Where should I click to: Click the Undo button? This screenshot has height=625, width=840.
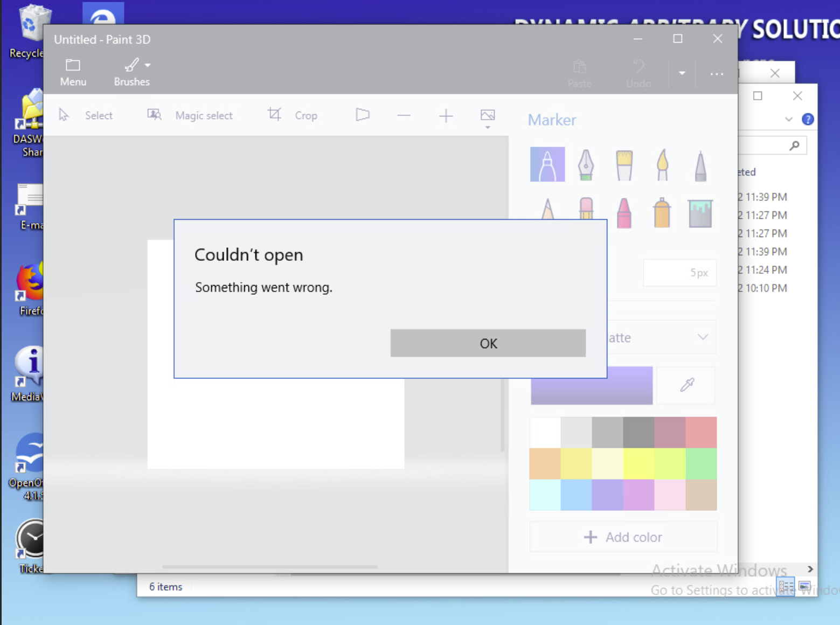pyautogui.click(x=638, y=74)
